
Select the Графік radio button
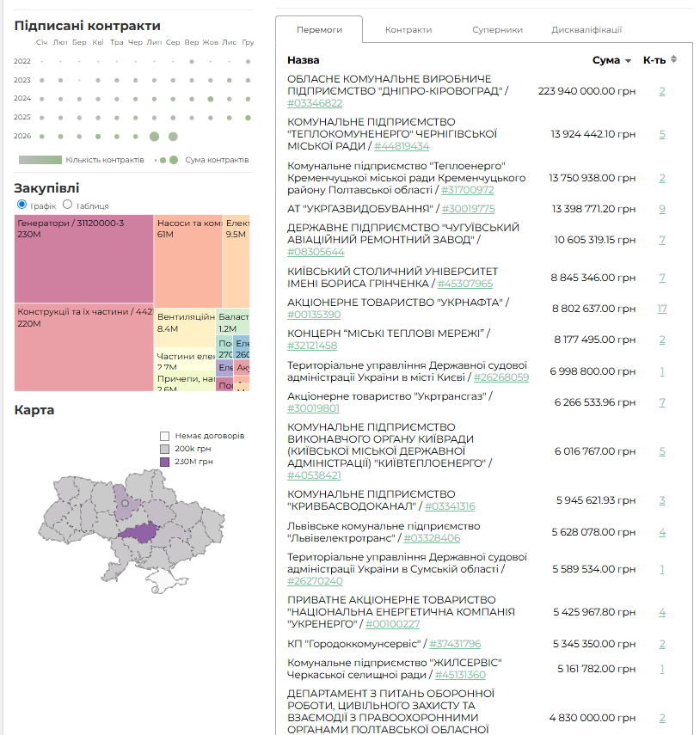click(x=21, y=205)
